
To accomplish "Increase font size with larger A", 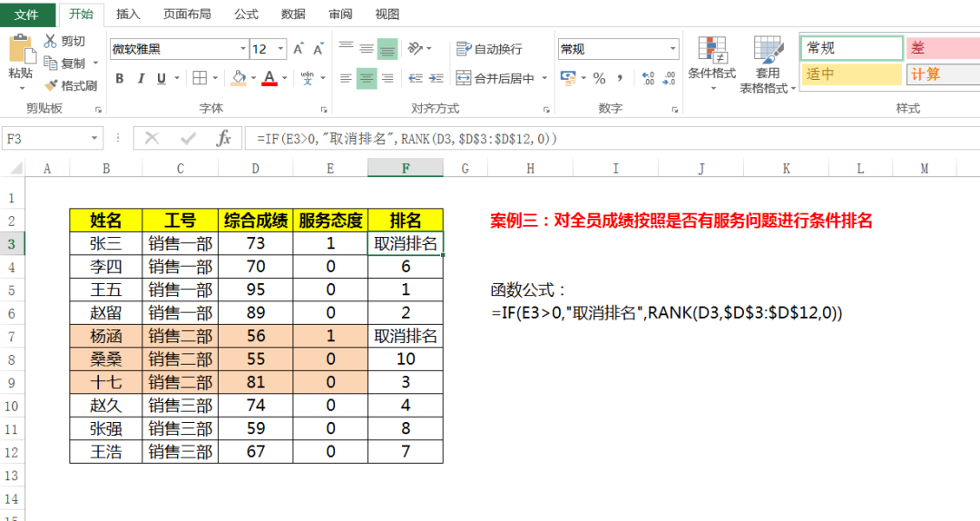I will (x=299, y=49).
